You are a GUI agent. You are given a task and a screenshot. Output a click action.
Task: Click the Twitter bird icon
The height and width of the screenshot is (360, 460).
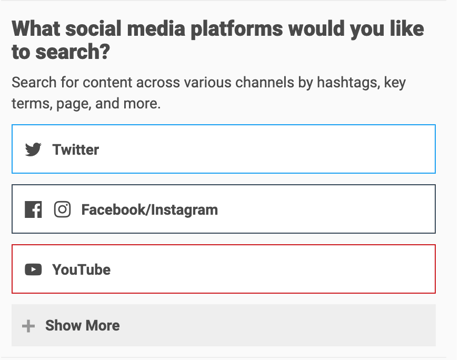tap(33, 149)
